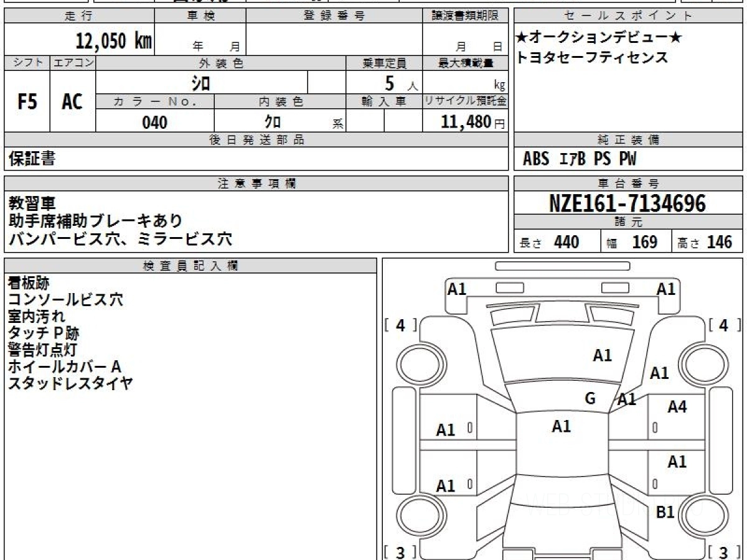
Task: Click the シフト header cell
Action: click(x=27, y=63)
